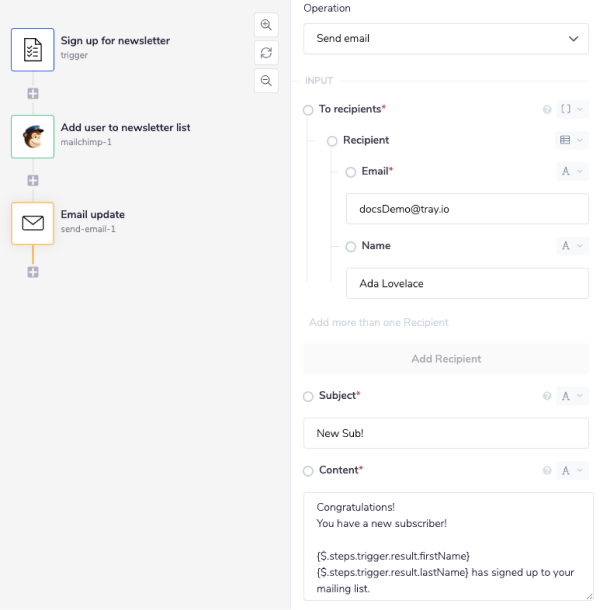Click the Email address input field
The image size is (600, 610).
click(x=467, y=209)
